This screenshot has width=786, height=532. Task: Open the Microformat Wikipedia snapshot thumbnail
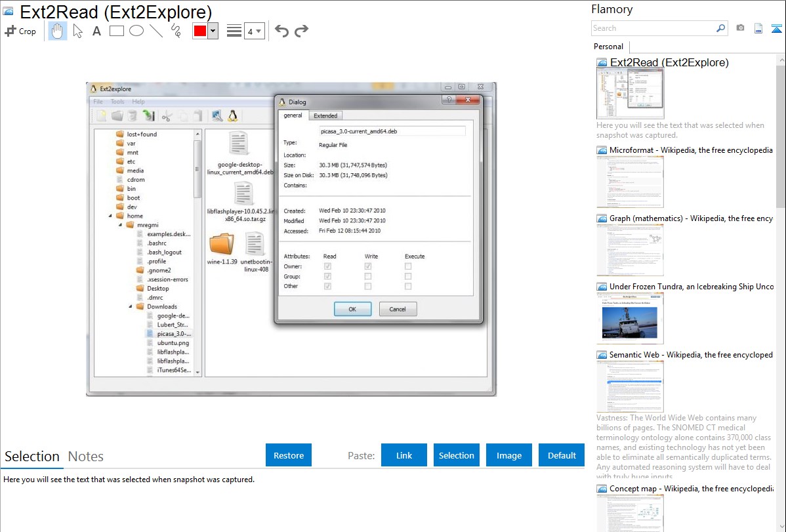[630, 182]
